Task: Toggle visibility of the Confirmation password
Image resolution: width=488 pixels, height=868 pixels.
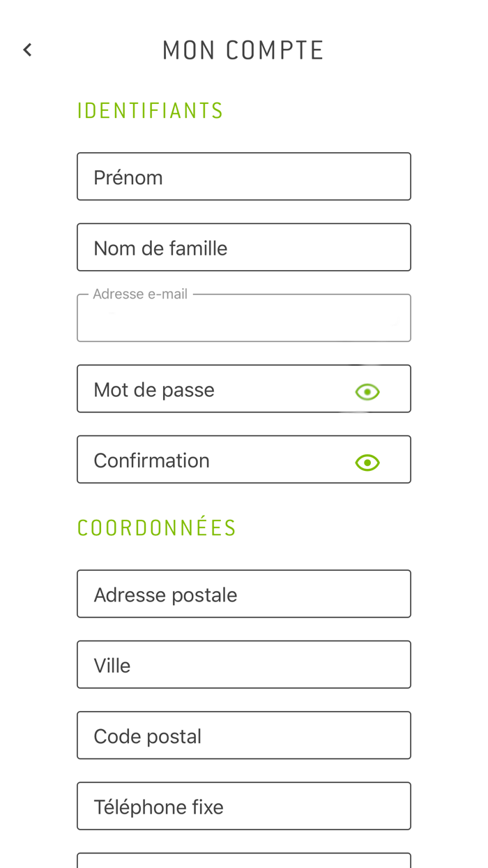Action: coord(367,463)
